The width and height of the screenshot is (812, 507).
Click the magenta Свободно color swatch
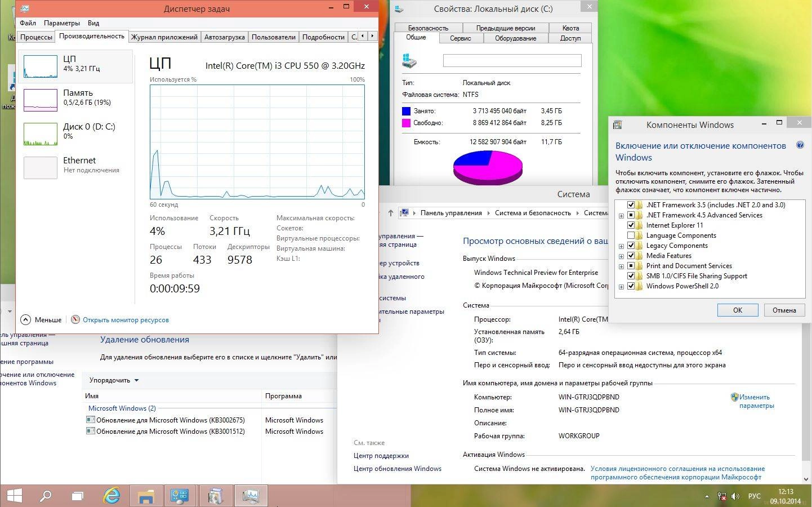[406, 123]
